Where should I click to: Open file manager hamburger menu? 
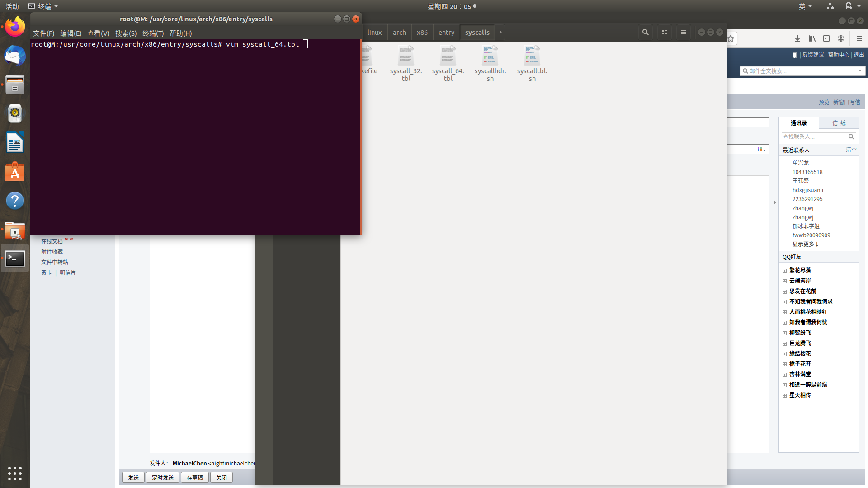click(683, 33)
